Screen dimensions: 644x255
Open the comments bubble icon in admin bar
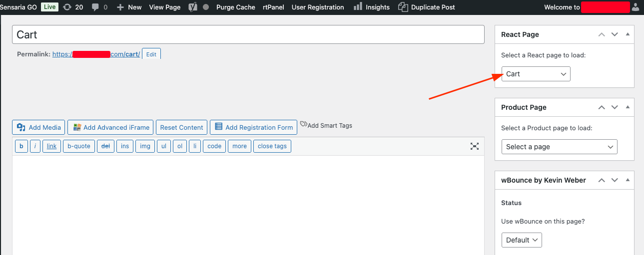tap(95, 7)
